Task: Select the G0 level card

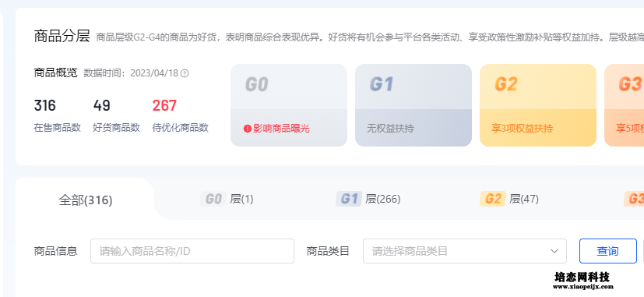Action: 289,105
